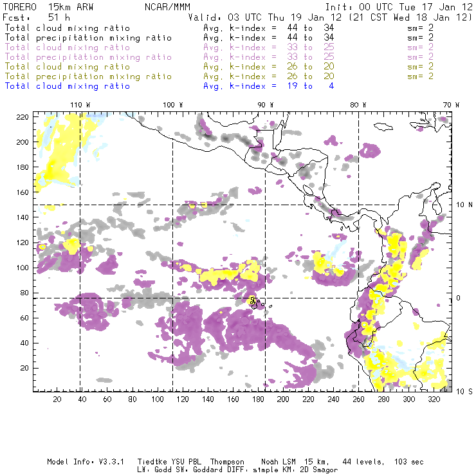Click the "220" tick label on vertical axis
This screenshot has width=476, height=476.
(23, 117)
